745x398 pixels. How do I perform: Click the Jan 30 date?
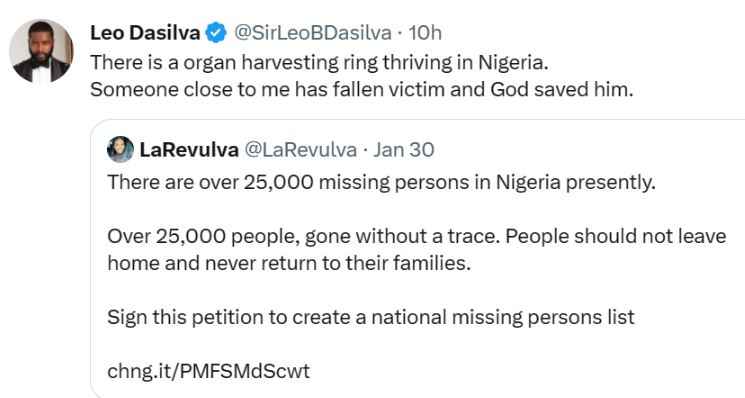coord(403,150)
